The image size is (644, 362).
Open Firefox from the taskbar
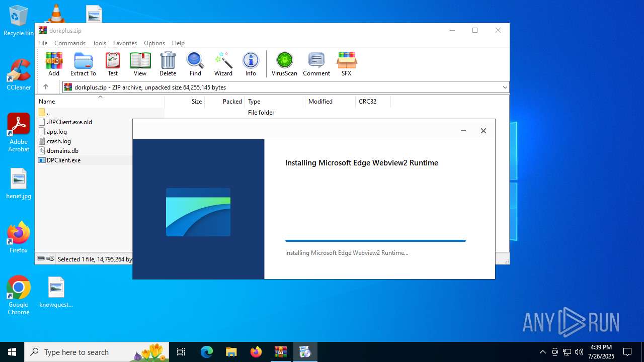tap(256, 352)
